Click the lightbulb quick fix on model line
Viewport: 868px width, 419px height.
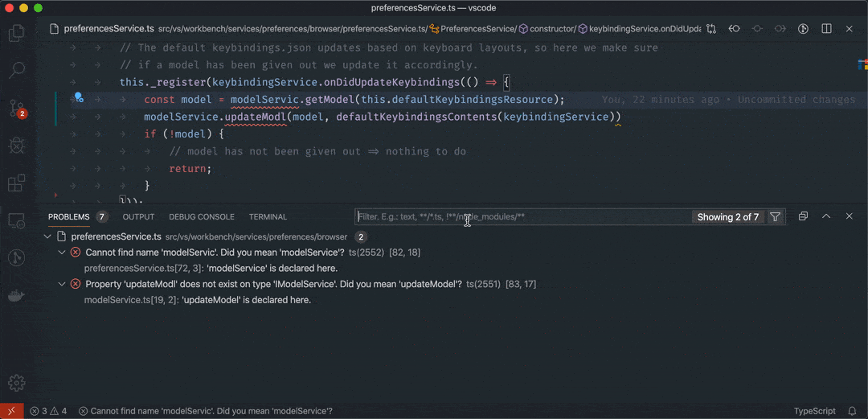click(x=79, y=98)
